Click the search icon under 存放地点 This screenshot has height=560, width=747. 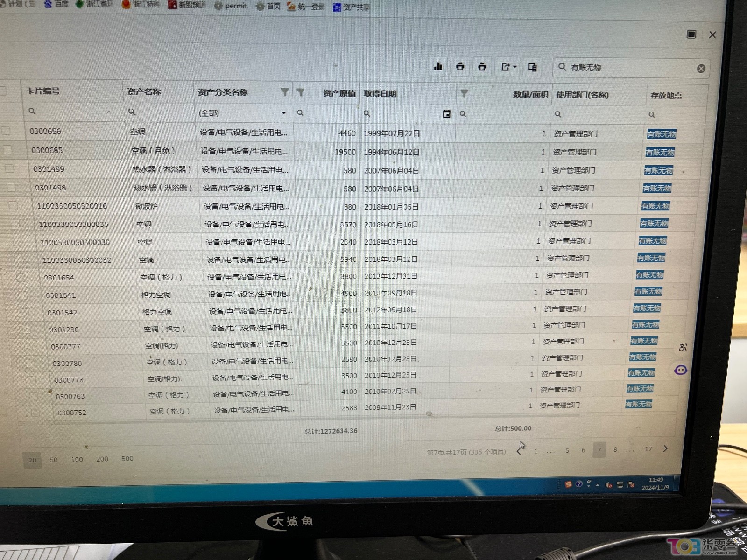652,115
